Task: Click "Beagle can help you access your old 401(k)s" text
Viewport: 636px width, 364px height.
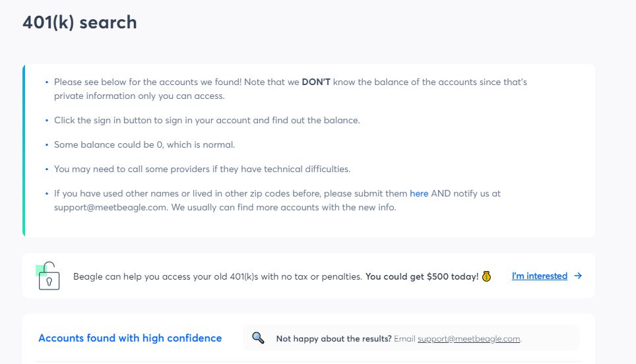Action: (x=218, y=277)
